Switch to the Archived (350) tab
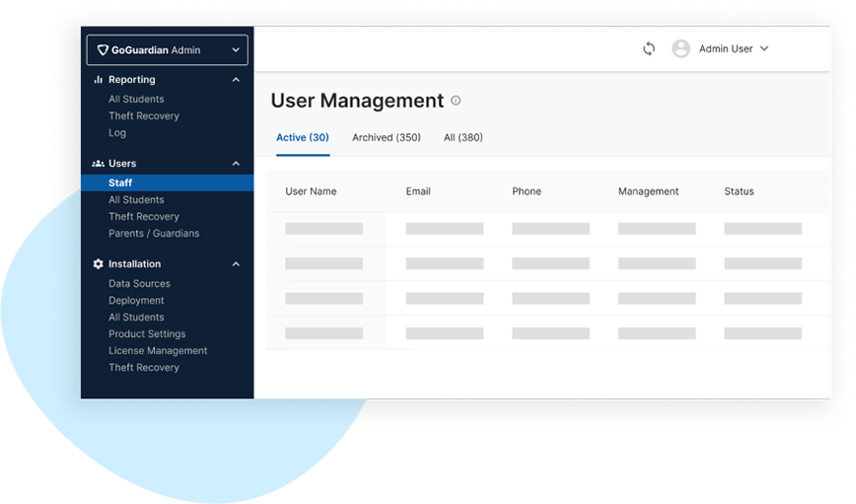856x504 pixels. (x=387, y=138)
